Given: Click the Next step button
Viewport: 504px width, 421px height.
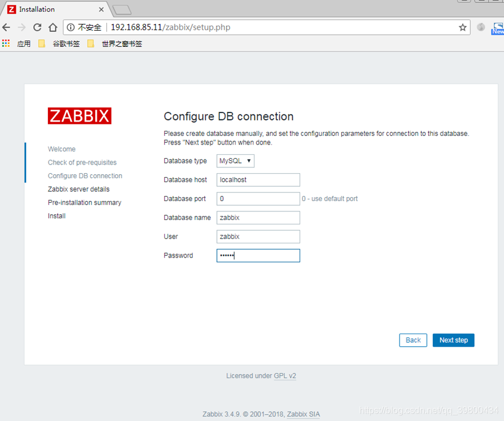Looking at the screenshot, I should pyautogui.click(x=453, y=340).
